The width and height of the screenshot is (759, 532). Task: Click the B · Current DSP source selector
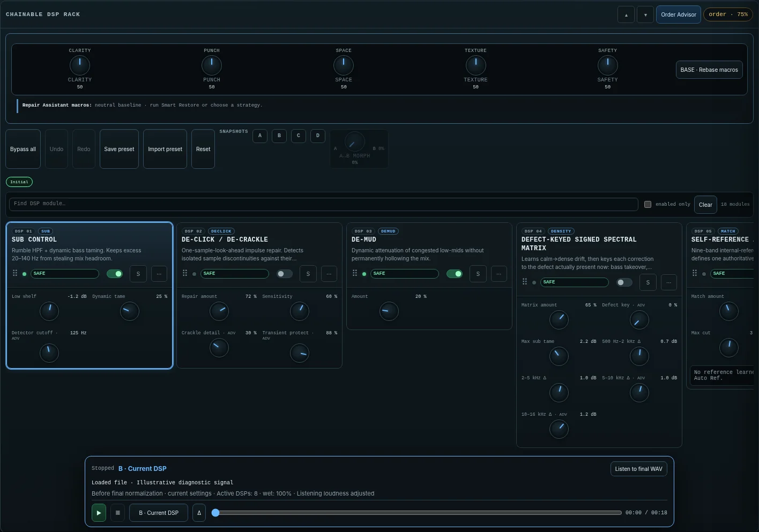(159, 513)
